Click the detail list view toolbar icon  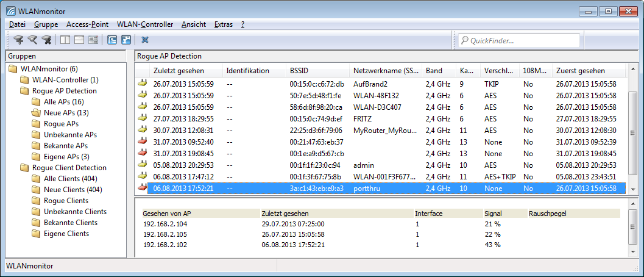93,40
